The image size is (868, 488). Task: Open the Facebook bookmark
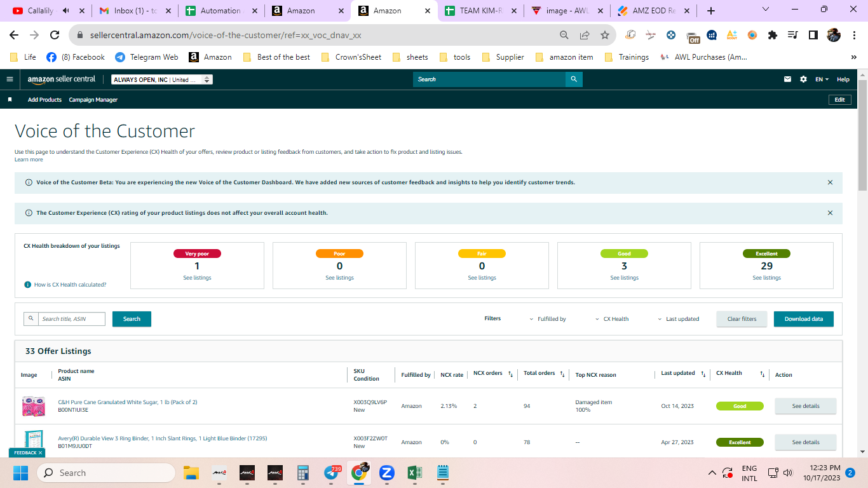76,57
